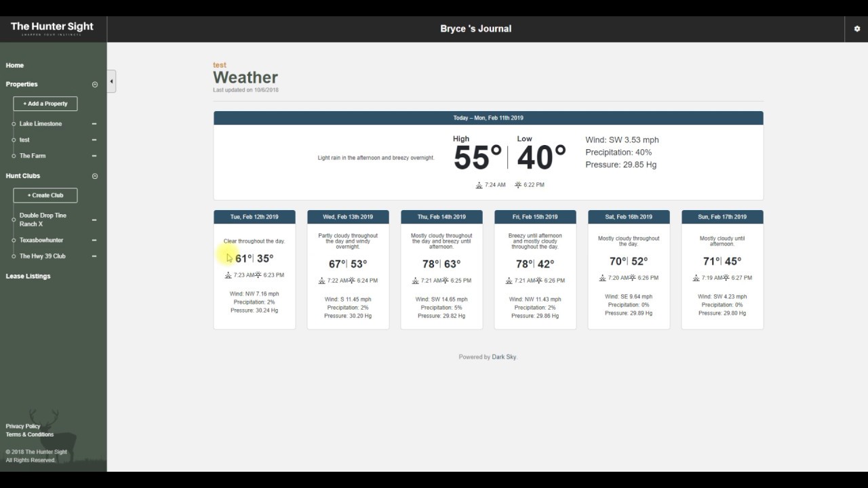Open The Hwy 39 Club
Screen dimensions: 868x488
(x=43, y=256)
